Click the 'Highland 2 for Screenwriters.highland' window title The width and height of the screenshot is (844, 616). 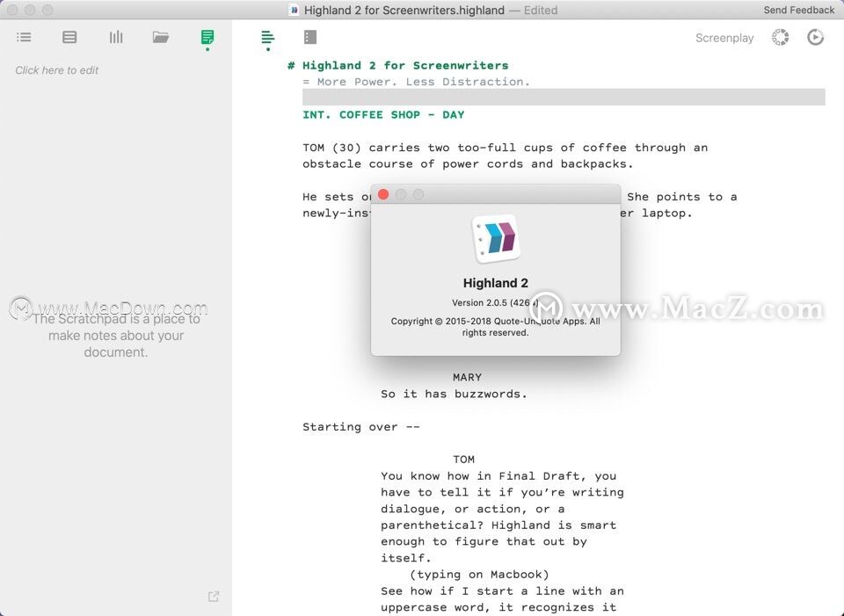tap(404, 10)
